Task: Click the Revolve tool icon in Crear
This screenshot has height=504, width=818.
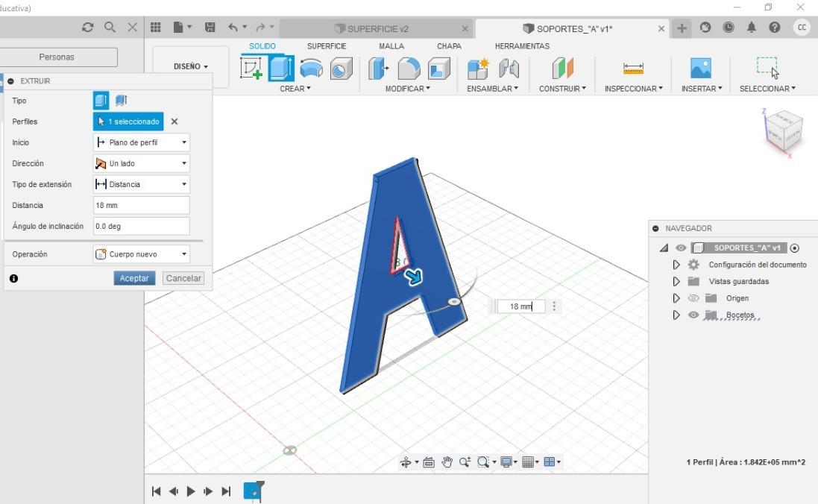Action: 312,69
